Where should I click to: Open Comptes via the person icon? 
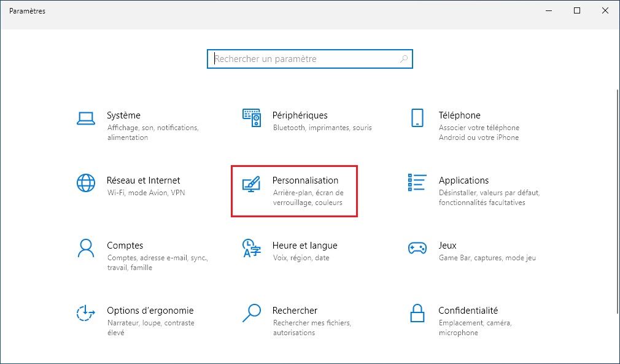pyautogui.click(x=85, y=248)
